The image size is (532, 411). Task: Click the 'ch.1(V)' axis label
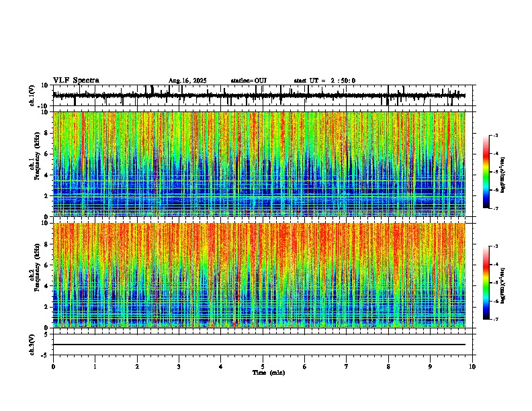pyautogui.click(x=32, y=95)
